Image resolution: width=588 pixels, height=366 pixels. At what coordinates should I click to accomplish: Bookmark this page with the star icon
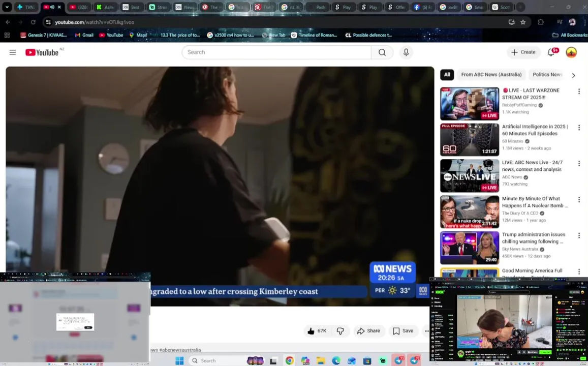pyautogui.click(x=523, y=22)
